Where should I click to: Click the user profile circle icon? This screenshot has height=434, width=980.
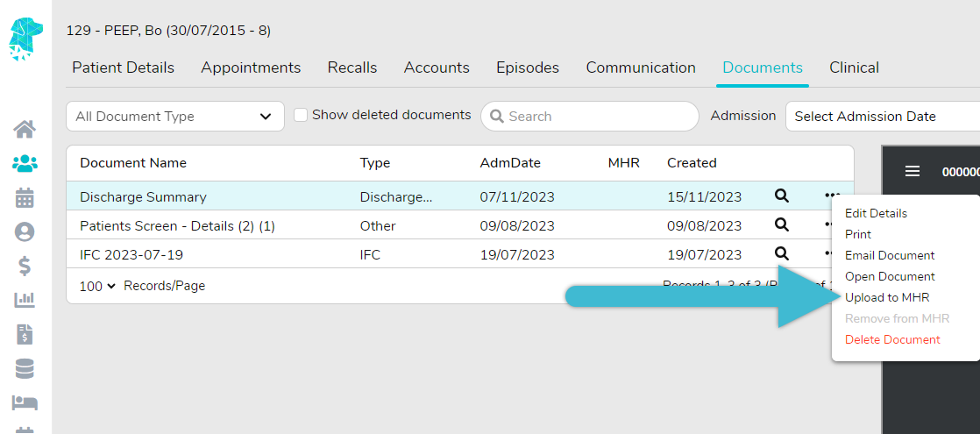click(25, 231)
